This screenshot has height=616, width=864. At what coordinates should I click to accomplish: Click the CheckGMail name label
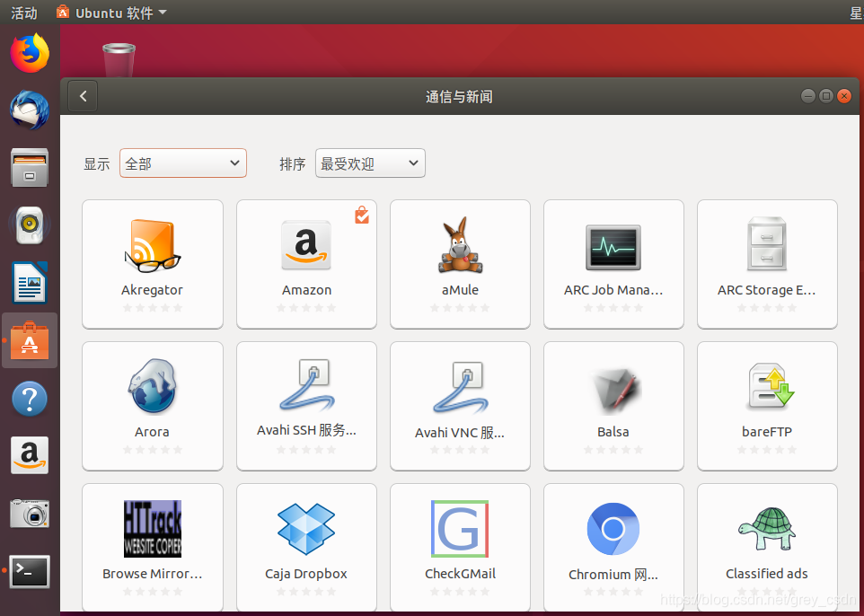pos(460,574)
